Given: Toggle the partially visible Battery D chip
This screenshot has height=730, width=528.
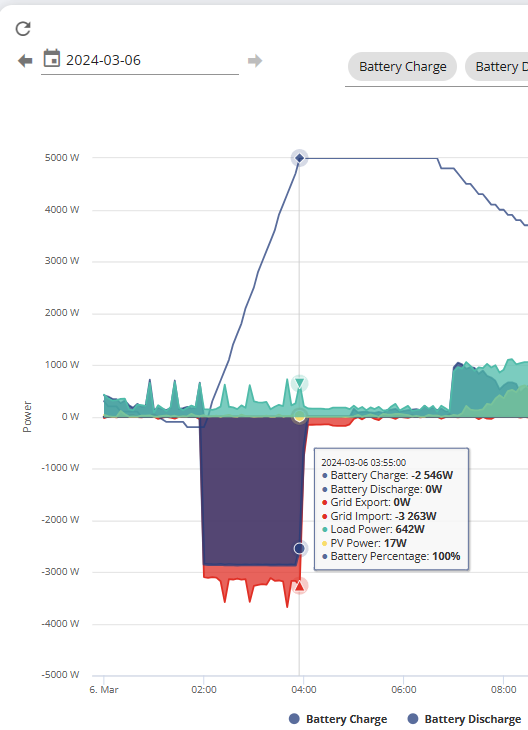Looking at the screenshot, I should point(497,67).
